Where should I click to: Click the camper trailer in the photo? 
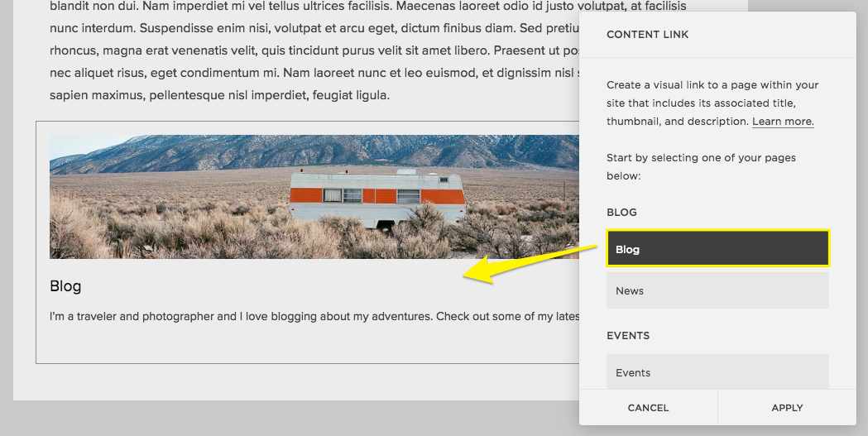click(376, 198)
